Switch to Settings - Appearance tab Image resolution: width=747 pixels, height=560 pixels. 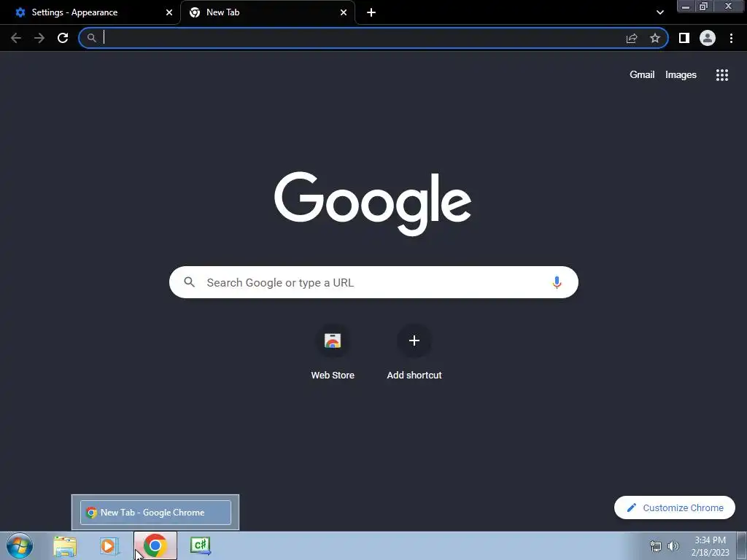tap(90, 12)
